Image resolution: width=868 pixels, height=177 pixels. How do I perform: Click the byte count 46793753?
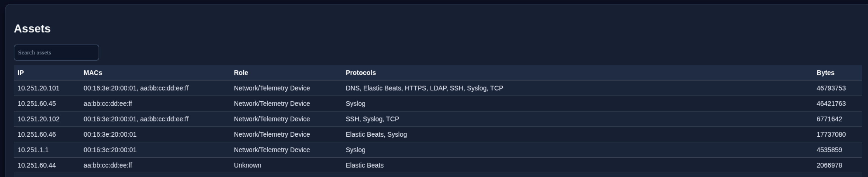pyautogui.click(x=831, y=88)
